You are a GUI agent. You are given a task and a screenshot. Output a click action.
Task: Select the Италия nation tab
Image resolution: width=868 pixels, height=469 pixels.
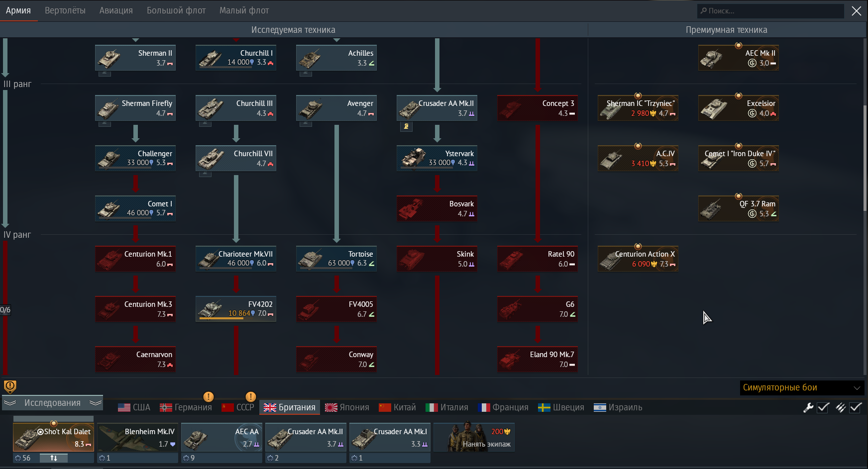tap(447, 407)
